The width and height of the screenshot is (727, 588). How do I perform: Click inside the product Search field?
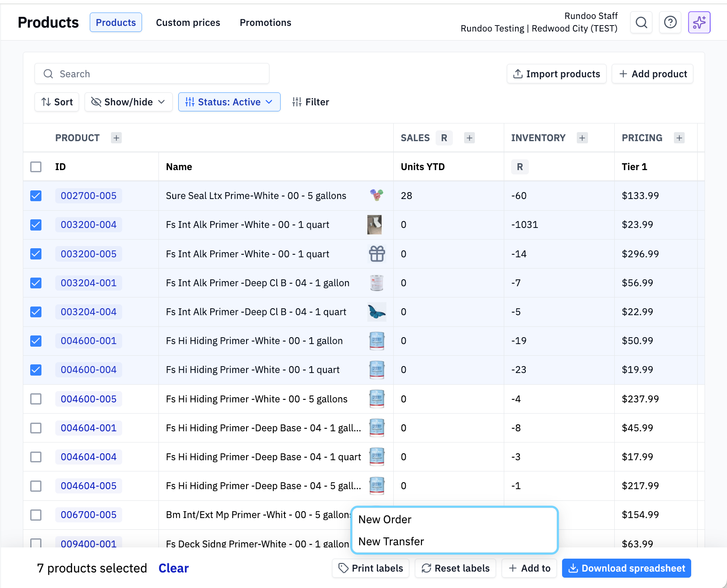[151, 73]
